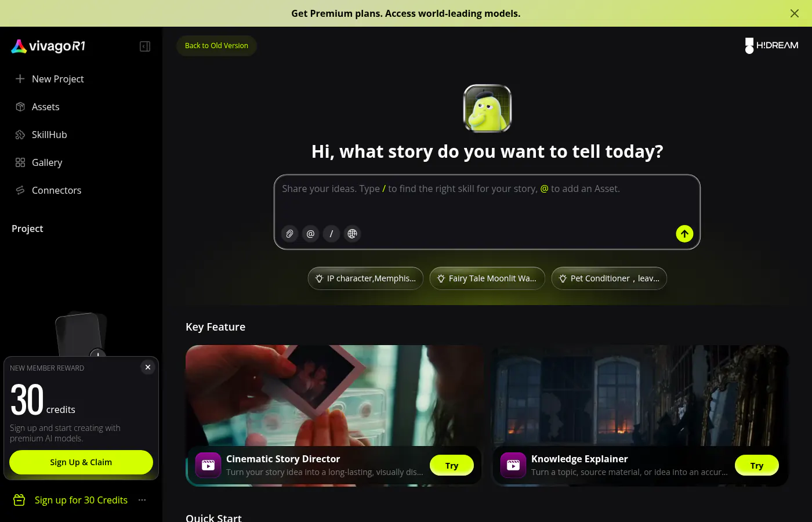
Task: Open SkillHub from sidebar
Action: coord(81,135)
